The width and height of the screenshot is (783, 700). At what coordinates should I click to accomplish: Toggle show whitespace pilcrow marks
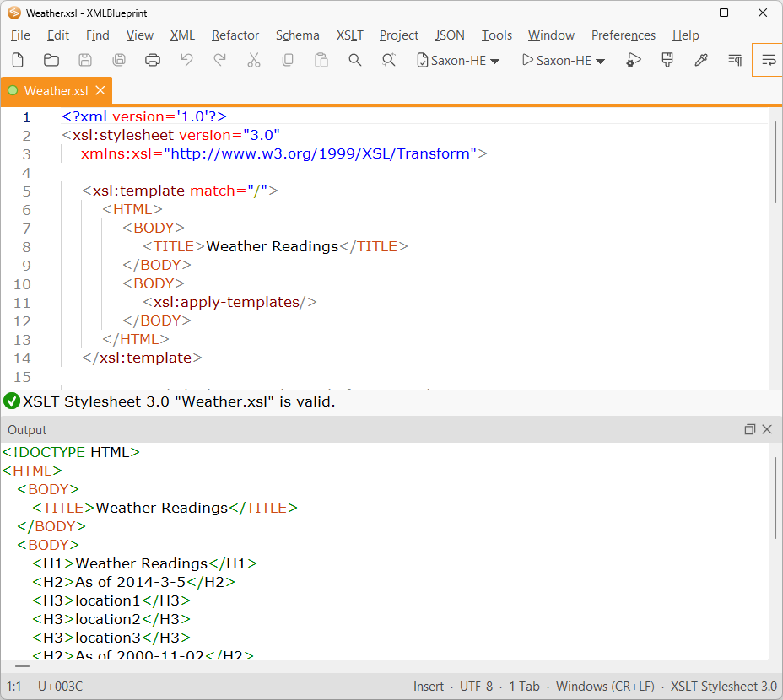(735, 60)
